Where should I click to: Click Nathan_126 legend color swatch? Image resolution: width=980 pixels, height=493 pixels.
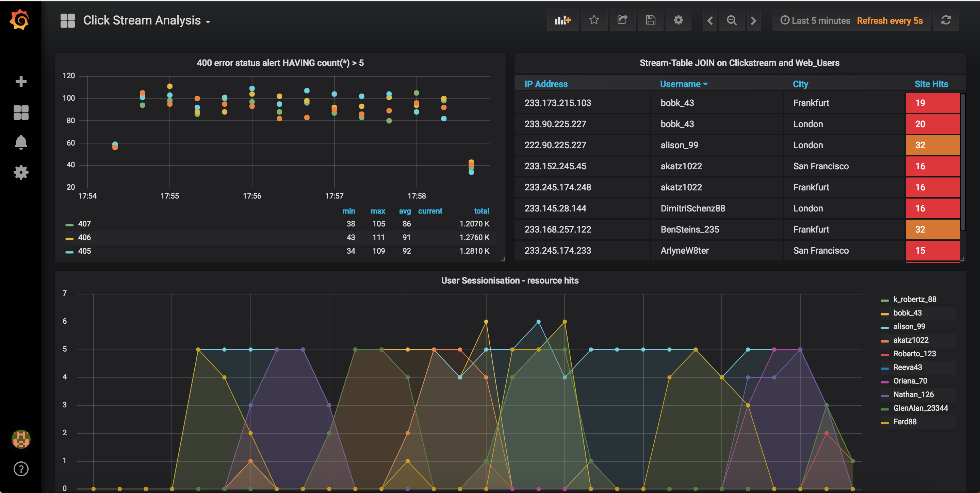[884, 395]
